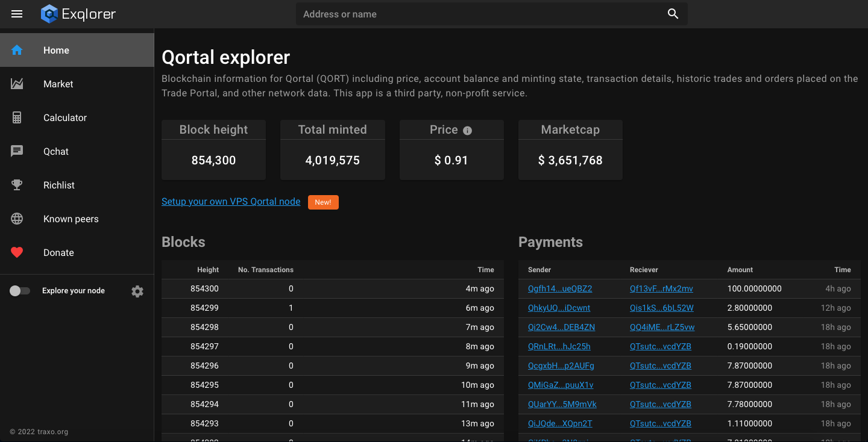Viewport: 868px width, 442px height.
Task: Click the 6m ago block time
Action: pyautogui.click(x=480, y=308)
